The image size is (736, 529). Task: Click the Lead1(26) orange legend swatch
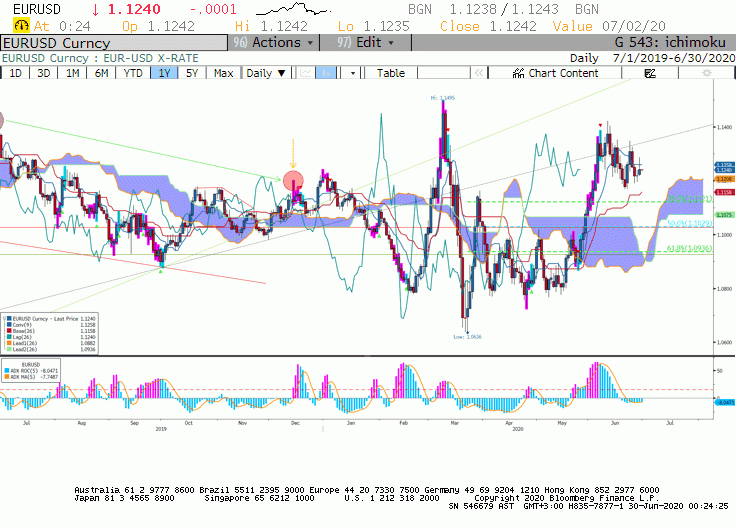[x=9, y=343]
